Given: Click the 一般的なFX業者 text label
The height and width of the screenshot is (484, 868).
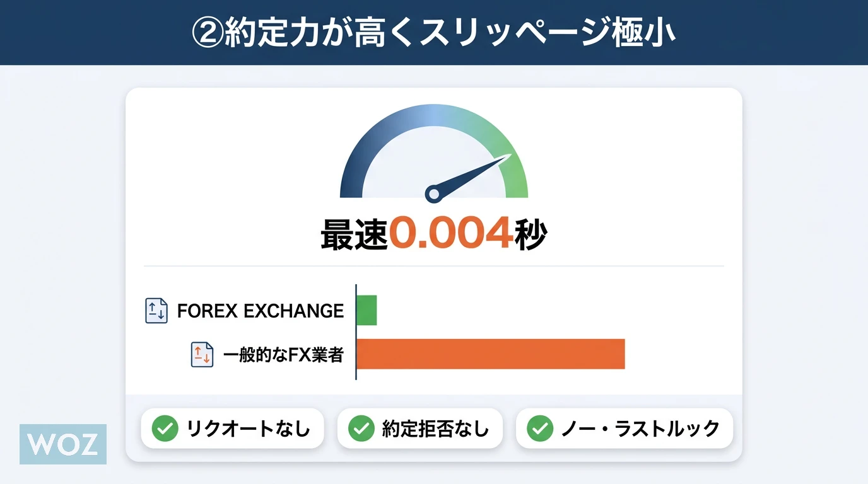Looking at the screenshot, I should [x=283, y=355].
